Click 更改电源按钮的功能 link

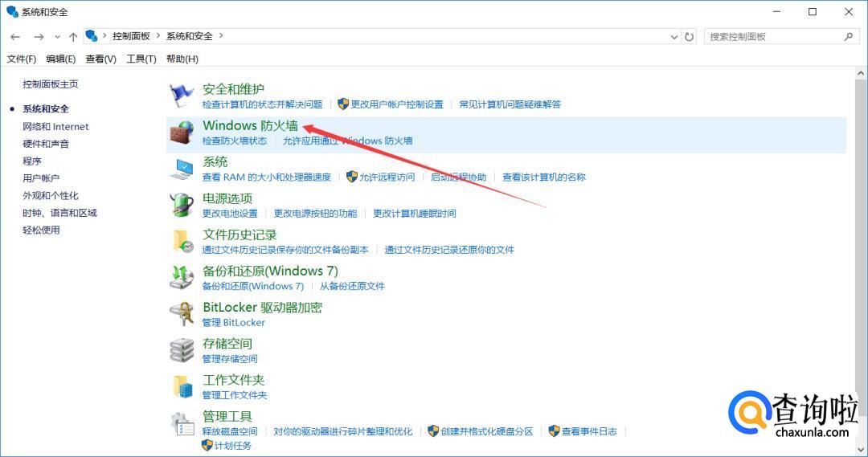[x=316, y=214]
